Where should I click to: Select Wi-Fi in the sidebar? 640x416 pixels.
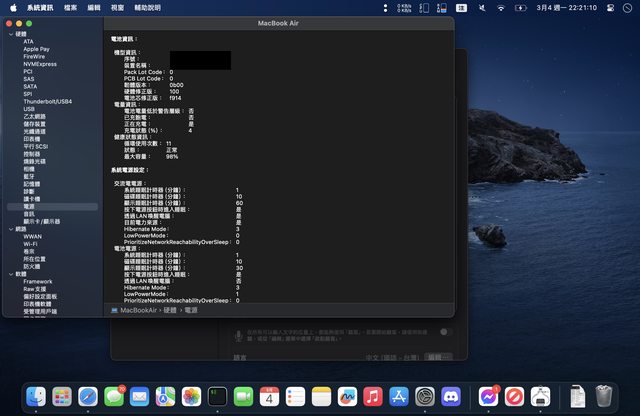(31, 244)
